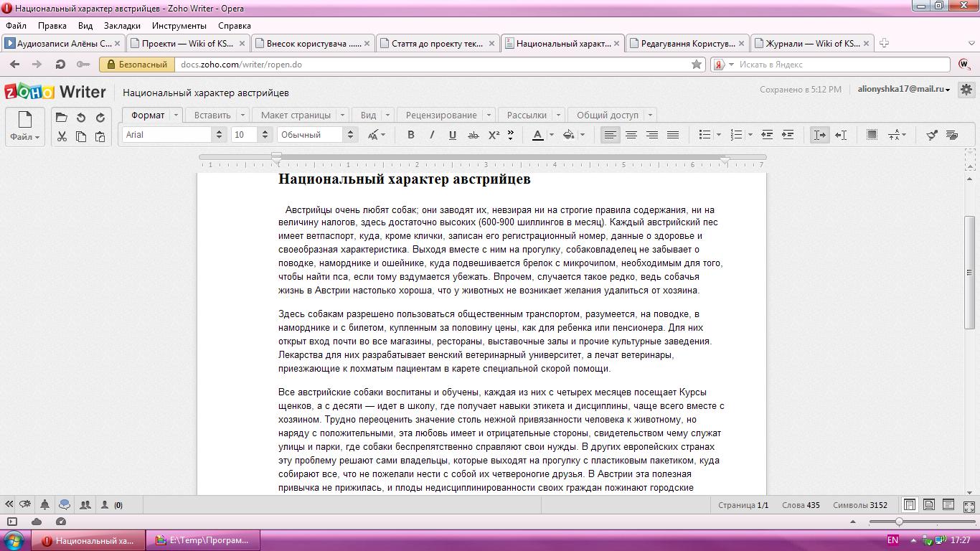The height and width of the screenshot is (551, 980).
Task: Align text to the left
Action: point(610,134)
